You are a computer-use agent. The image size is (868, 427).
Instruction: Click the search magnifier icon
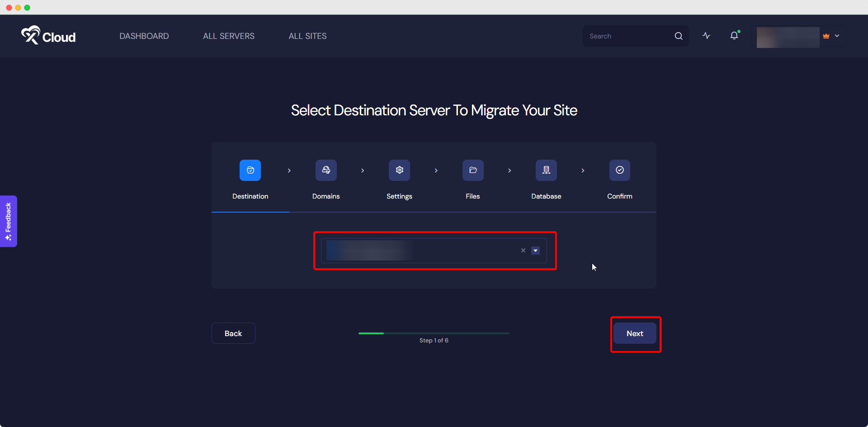(678, 36)
